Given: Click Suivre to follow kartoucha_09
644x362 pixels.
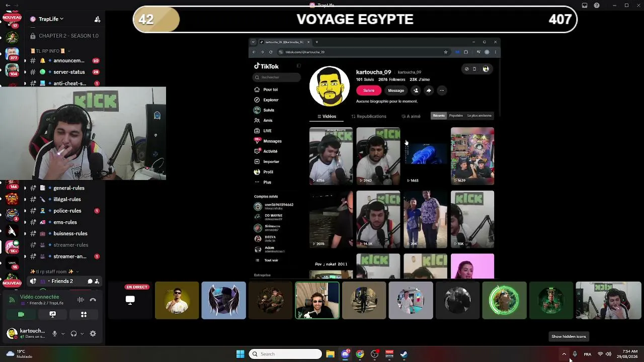Looking at the screenshot, I should [x=369, y=90].
